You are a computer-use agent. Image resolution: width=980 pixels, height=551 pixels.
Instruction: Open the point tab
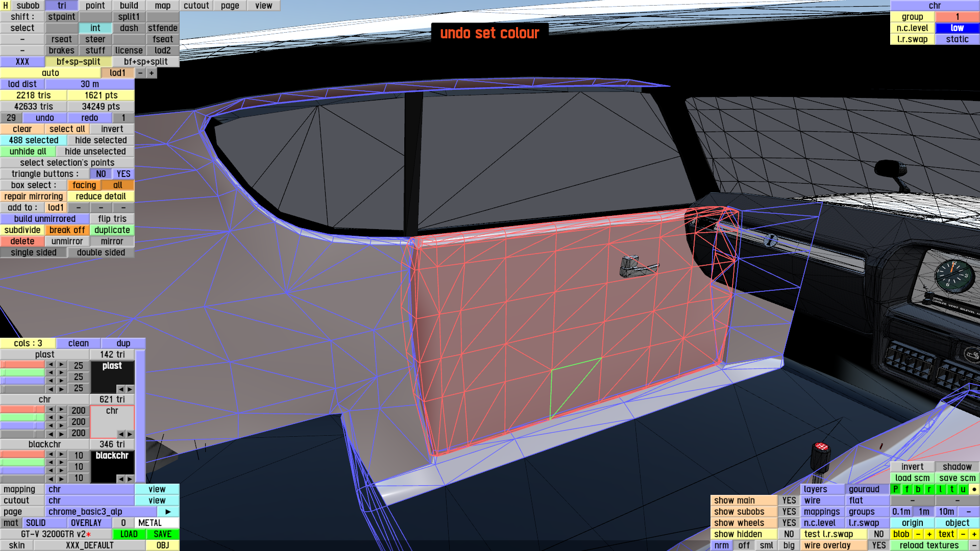click(x=95, y=6)
